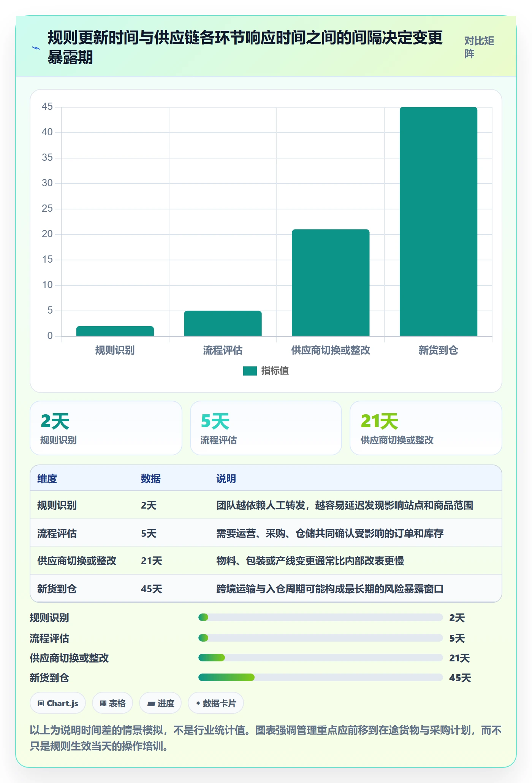532x783 pixels.
Task: Toggle the 指标值 legend color box
Action: [250, 371]
